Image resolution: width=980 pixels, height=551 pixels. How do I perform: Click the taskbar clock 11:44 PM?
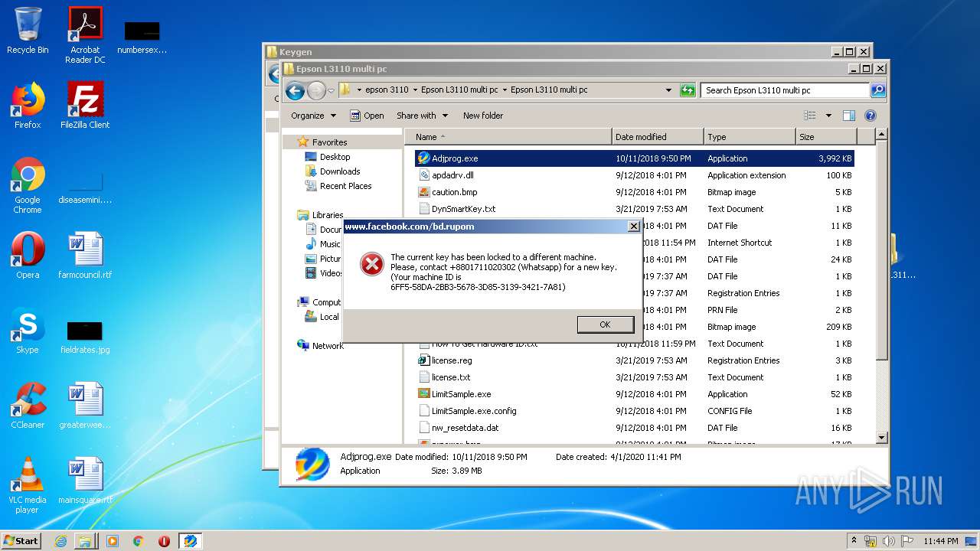pos(940,541)
